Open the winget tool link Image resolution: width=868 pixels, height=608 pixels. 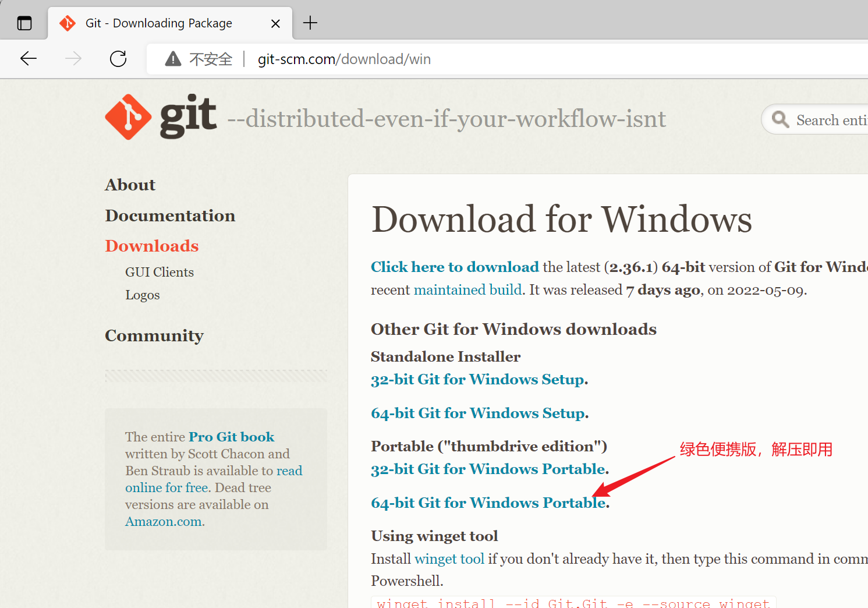(449, 558)
